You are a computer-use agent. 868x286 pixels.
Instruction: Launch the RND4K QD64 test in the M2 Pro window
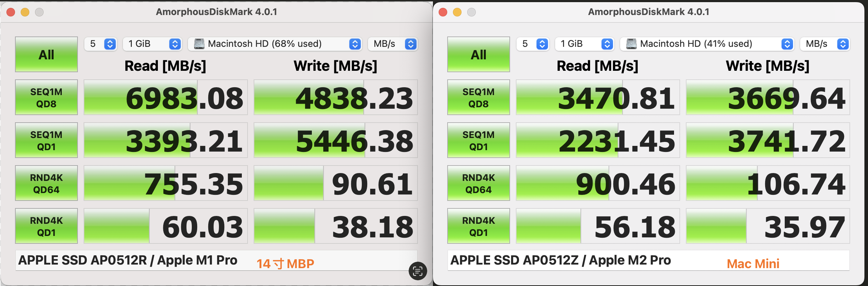[x=479, y=183]
